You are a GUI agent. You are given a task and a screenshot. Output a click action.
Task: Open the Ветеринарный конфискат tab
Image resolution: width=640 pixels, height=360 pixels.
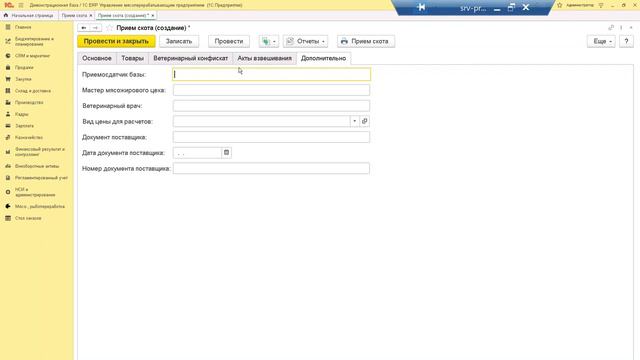coord(191,58)
